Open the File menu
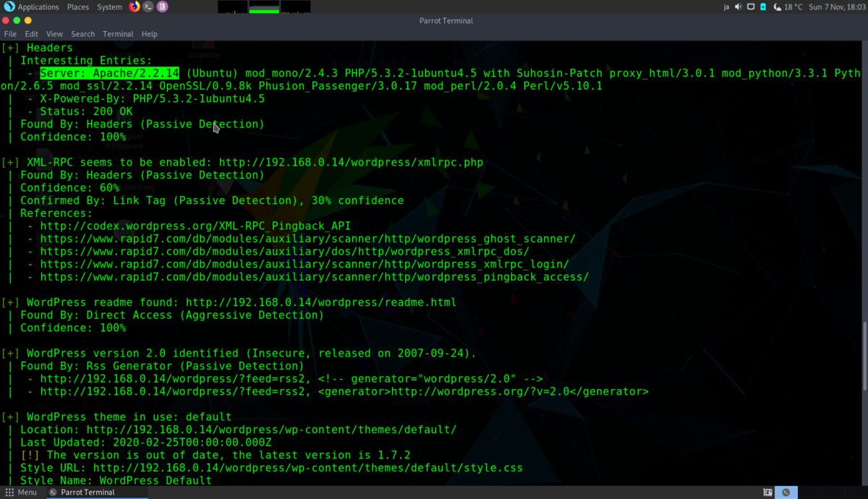 [10, 34]
